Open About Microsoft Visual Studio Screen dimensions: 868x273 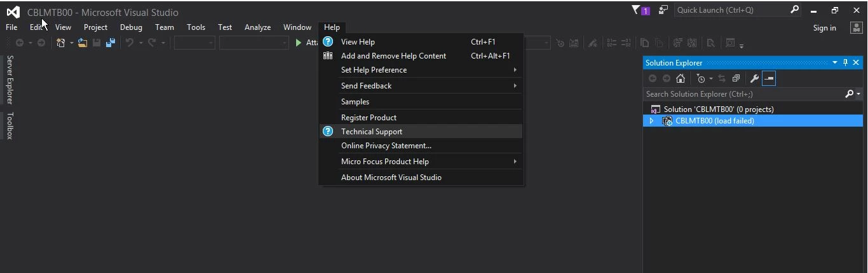point(421,177)
